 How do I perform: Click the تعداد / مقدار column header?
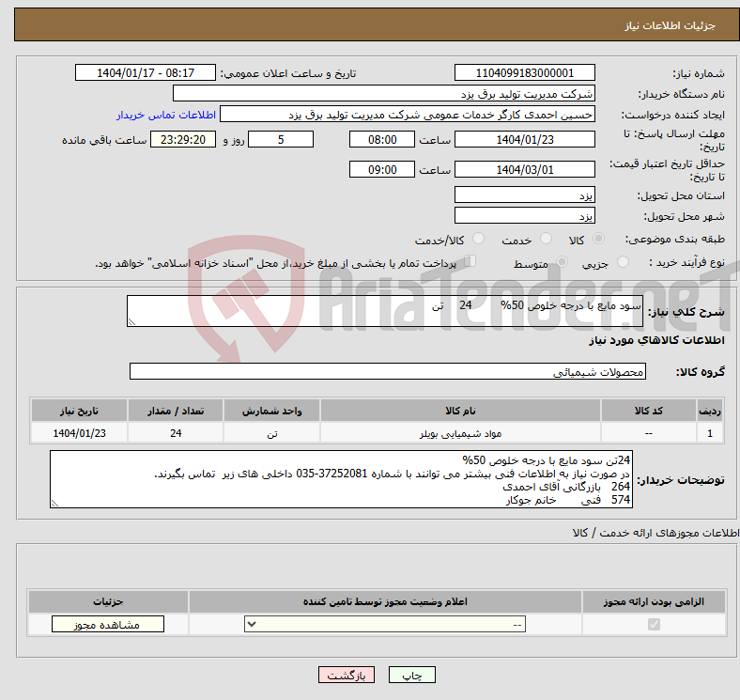175,411
